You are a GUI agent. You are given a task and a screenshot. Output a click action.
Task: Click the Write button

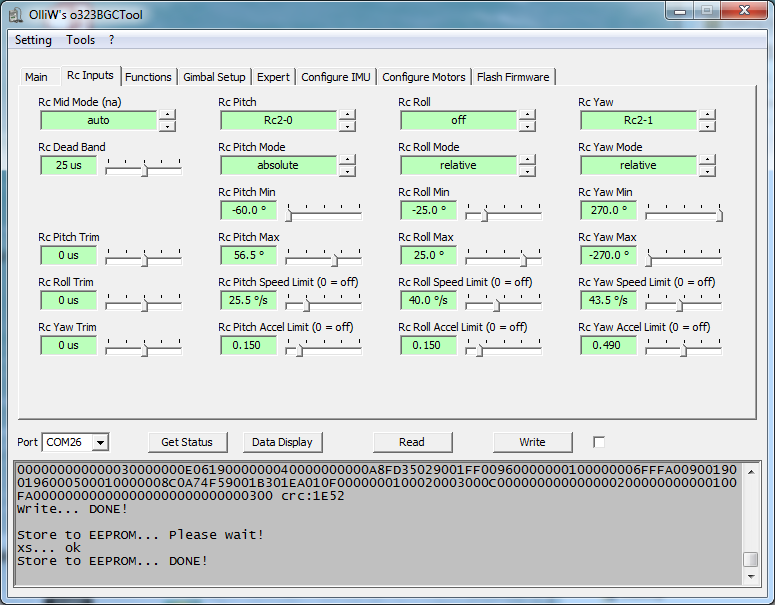[x=532, y=442]
